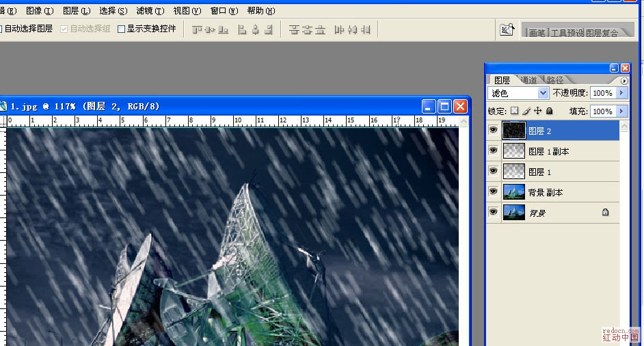Click the 不透明度 100% value field
The height and width of the screenshot is (346, 644).
click(603, 93)
